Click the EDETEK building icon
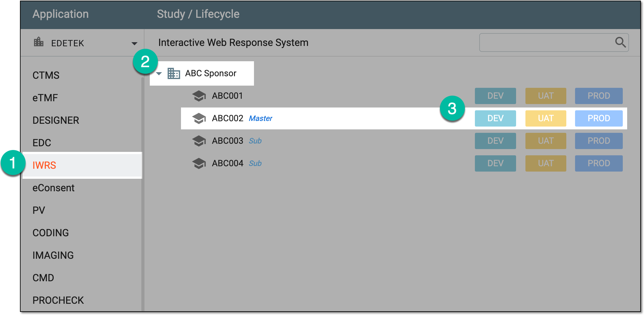 [39, 42]
